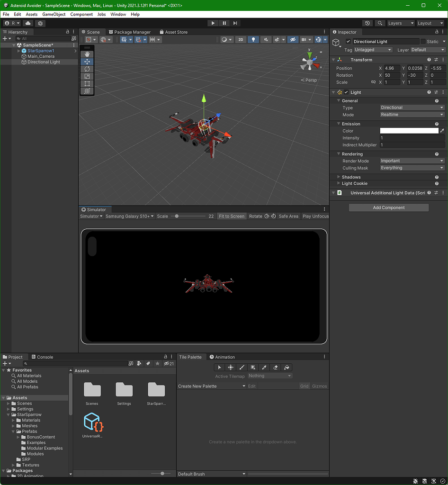448x485 pixels.
Task: Open the Layers dropdown in the toolbar
Action: click(x=401, y=23)
